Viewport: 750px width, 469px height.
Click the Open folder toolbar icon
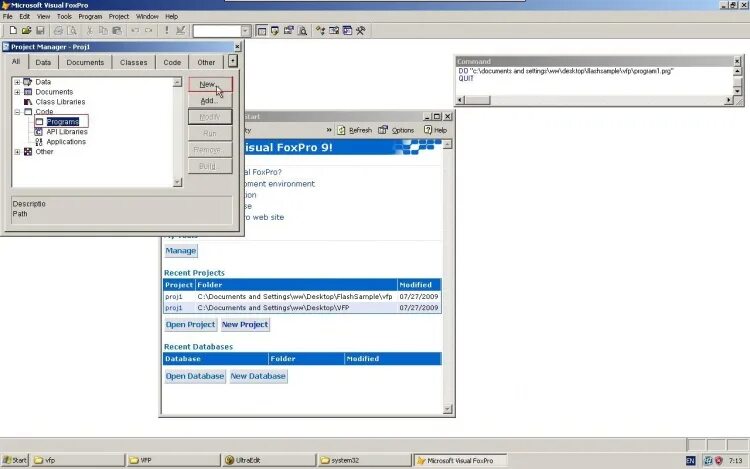point(26,31)
